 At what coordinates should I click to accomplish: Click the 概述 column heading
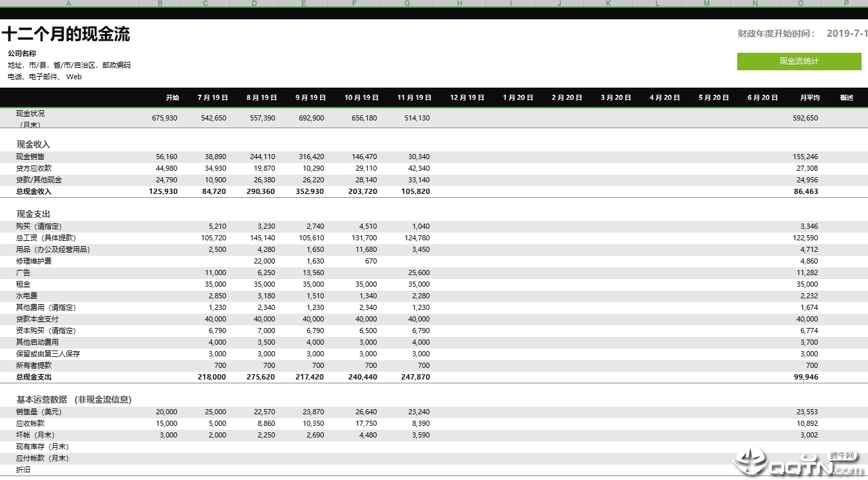click(846, 98)
